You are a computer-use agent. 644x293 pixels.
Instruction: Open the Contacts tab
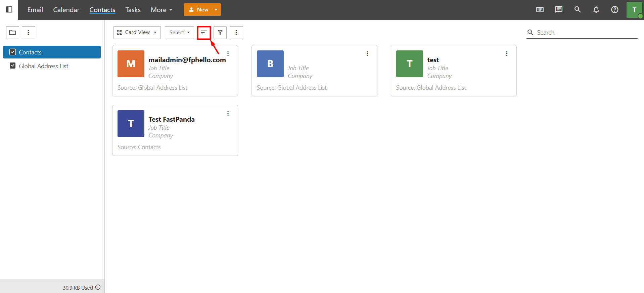coord(102,10)
